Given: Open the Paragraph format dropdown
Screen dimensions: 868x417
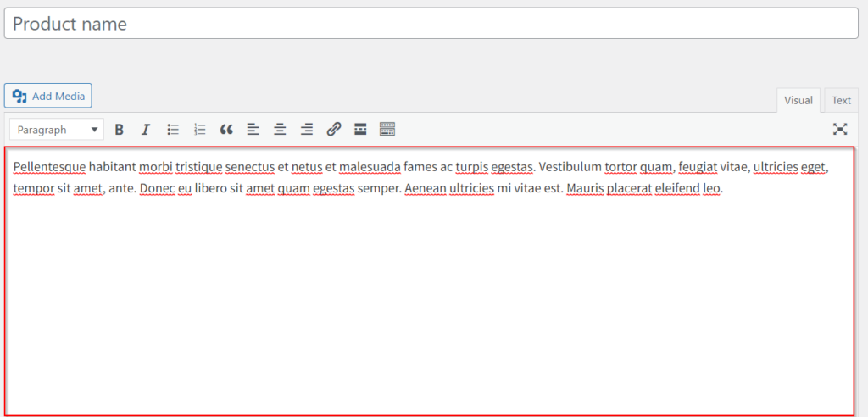Looking at the screenshot, I should (x=57, y=130).
